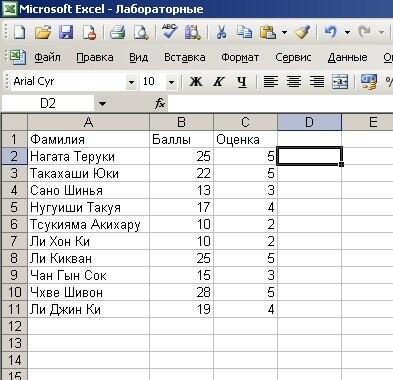Apply currency number format
Screen dimensions: 393x380
click(369, 82)
